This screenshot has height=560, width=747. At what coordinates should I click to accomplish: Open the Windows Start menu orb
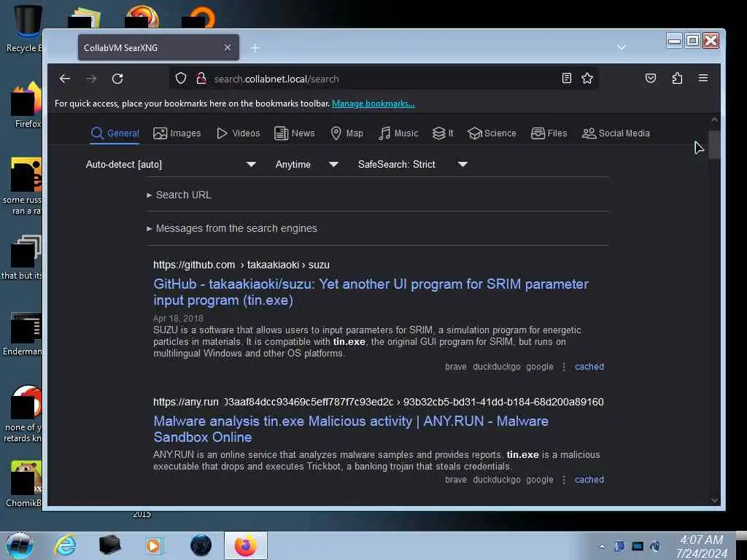20,545
